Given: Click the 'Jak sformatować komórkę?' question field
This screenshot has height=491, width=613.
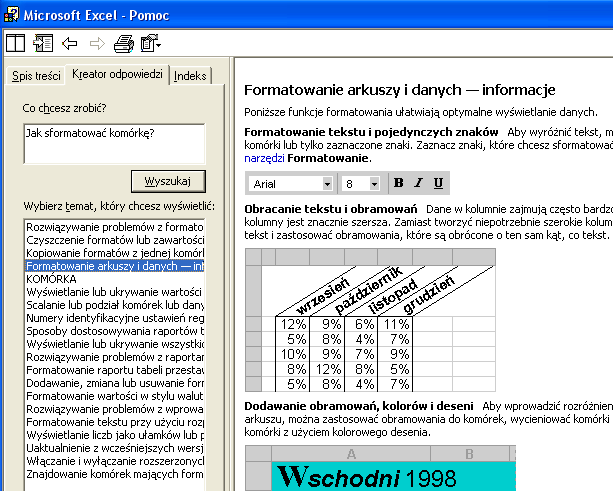Looking at the screenshot, I should point(114,144).
